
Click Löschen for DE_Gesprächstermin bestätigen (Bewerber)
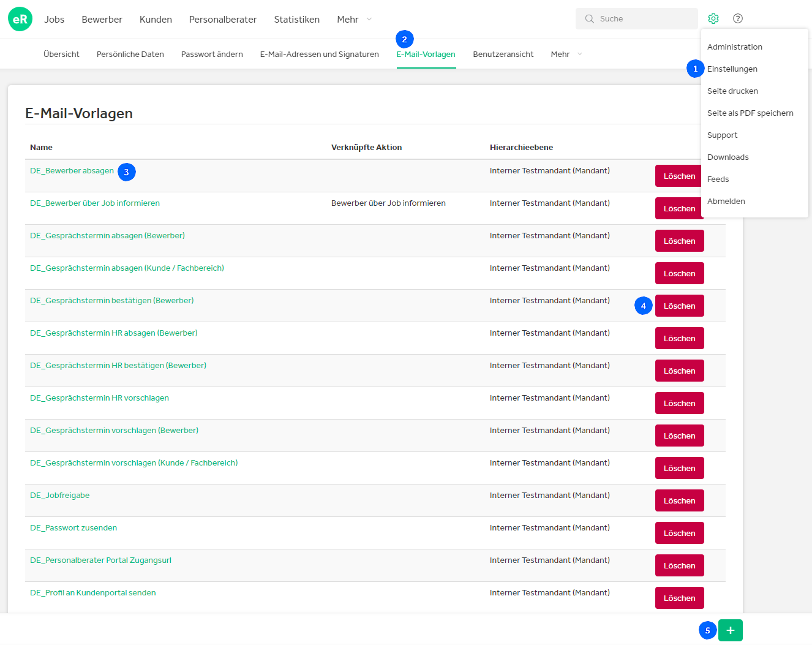pyautogui.click(x=679, y=306)
